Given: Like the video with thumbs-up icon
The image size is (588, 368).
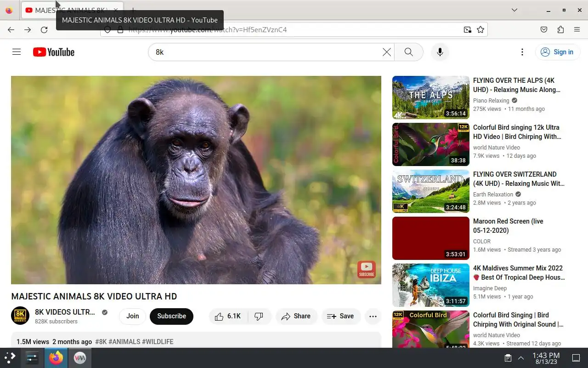Looking at the screenshot, I should click(228, 316).
